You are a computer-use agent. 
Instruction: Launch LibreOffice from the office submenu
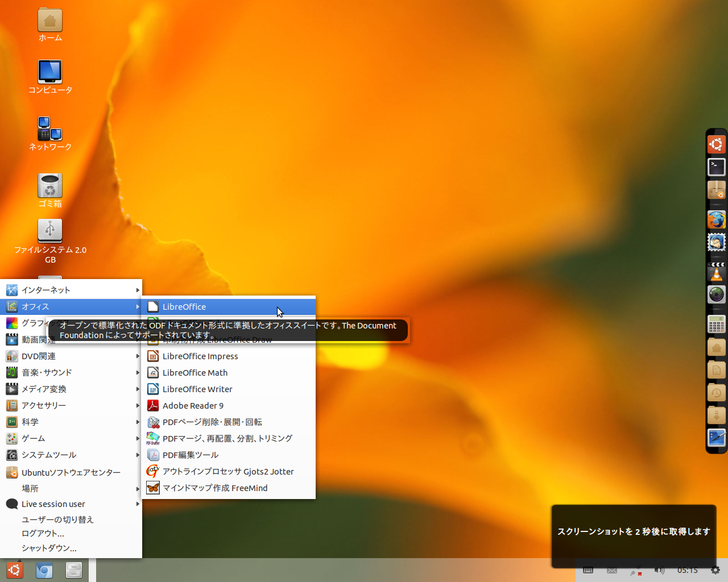[229, 307]
